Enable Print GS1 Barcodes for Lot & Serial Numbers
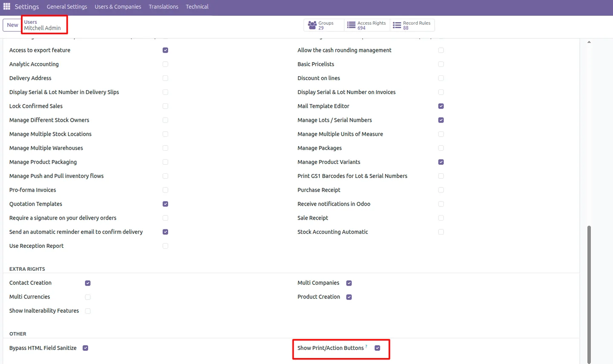The width and height of the screenshot is (613, 364). click(441, 176)
